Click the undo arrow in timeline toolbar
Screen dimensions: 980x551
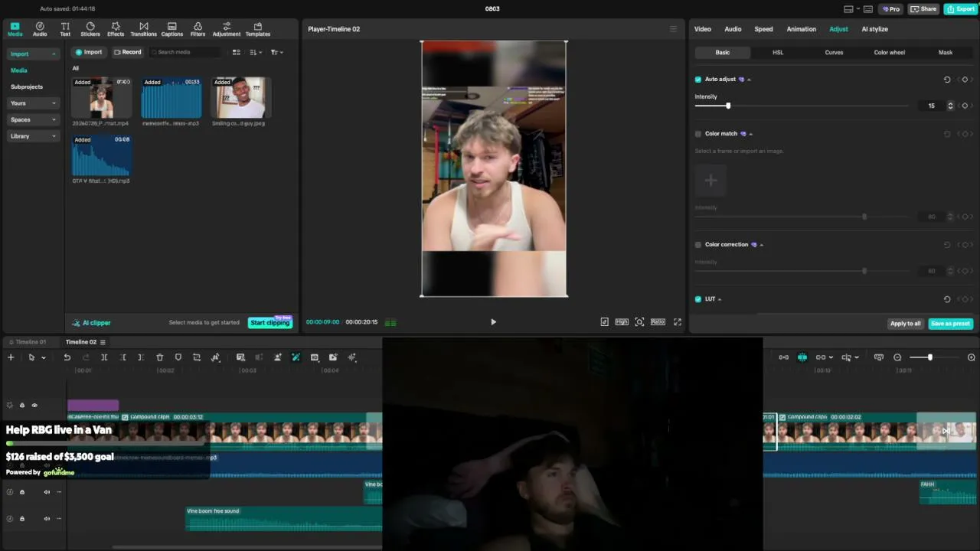tap(67, 357)
